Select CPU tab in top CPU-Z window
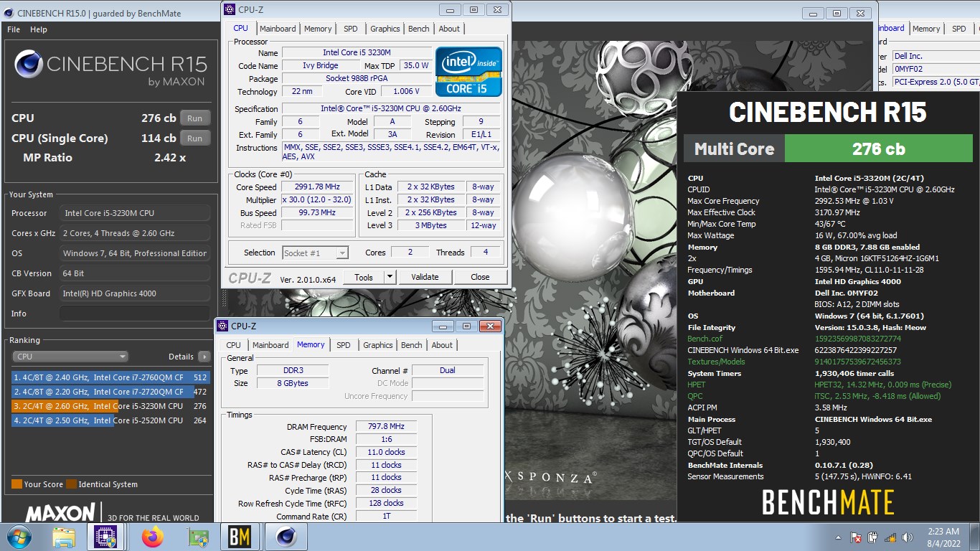Viewport: 980px width, 551px height. 241,28
